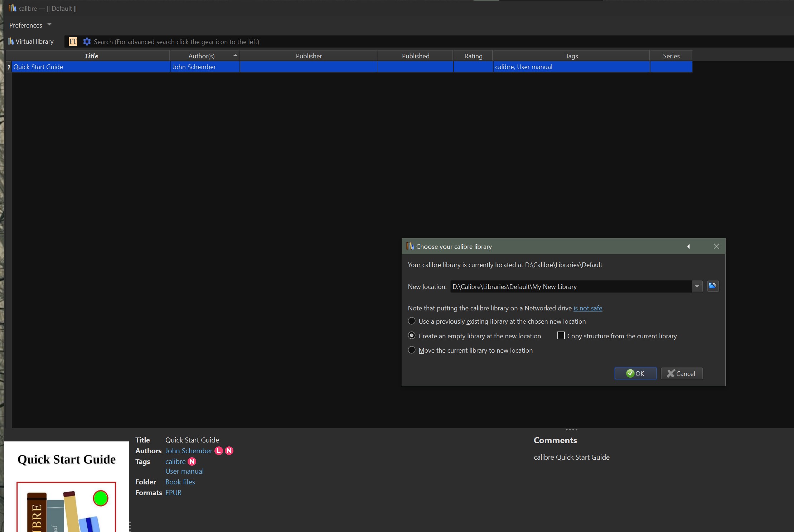Click the Virtual library books icon
Screen dimensions: 794x532
pyautogui.click(x=11, y=42)
